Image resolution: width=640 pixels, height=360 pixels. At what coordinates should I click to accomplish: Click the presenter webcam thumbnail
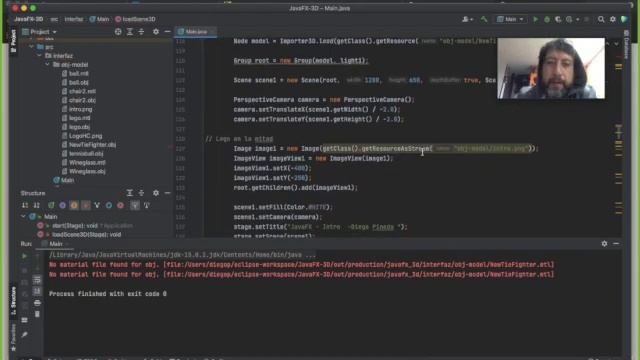[551, 68]
